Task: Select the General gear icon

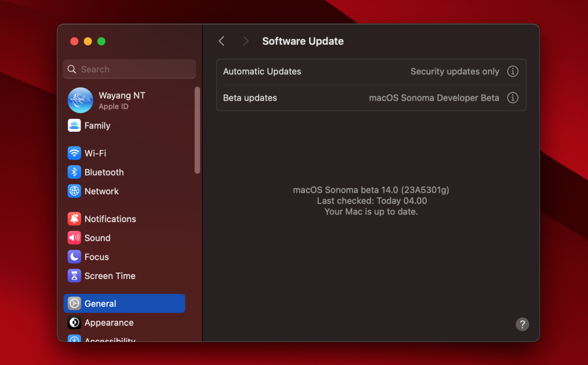Action: click(x=74, y=303)
